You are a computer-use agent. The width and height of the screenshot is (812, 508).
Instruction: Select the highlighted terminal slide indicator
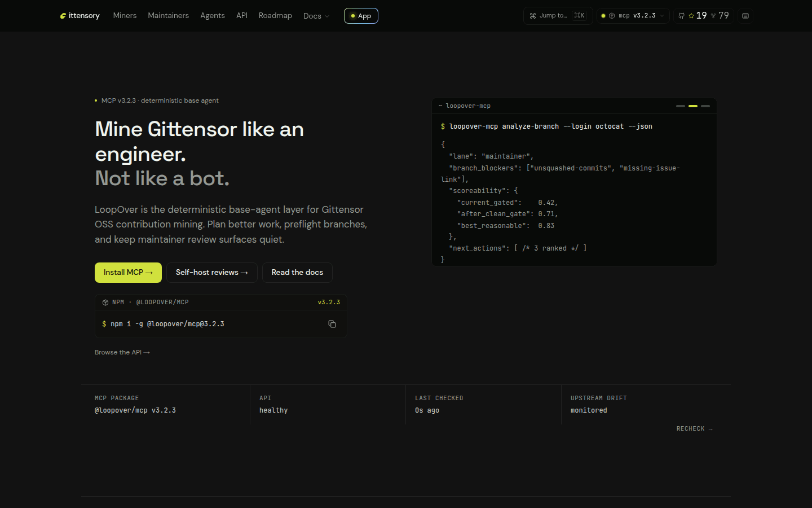(693, 106)
